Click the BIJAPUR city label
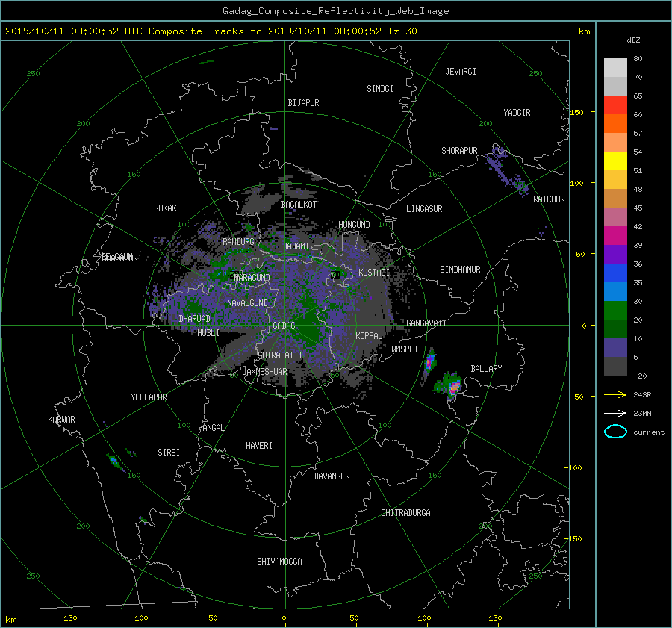The width and height of the screenshot is (672, 628). click(x=303, y=103)
